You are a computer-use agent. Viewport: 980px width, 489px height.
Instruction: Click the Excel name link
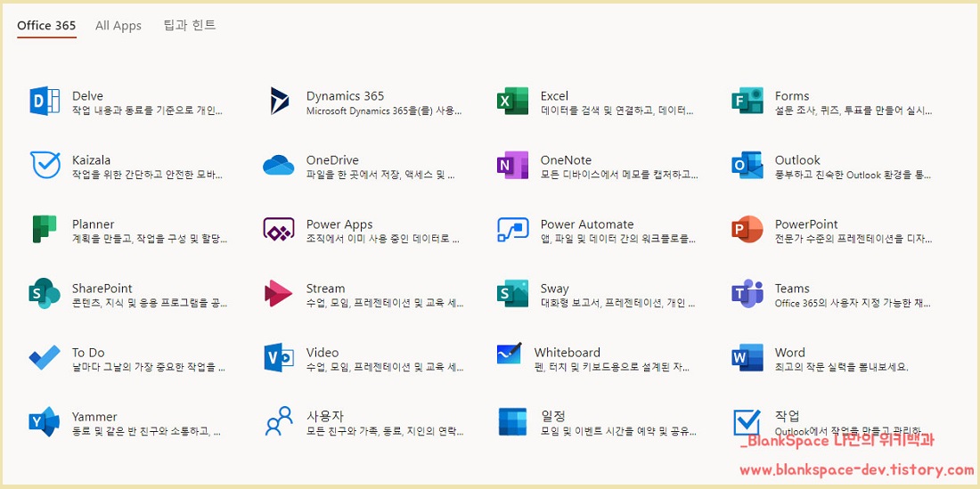click(554, 95)
